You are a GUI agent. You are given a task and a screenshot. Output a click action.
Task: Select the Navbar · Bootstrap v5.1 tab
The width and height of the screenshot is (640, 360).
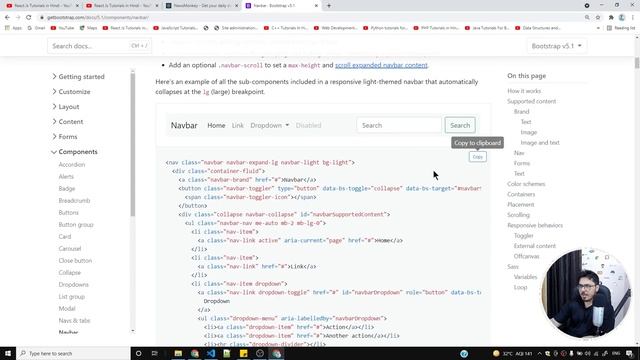click(282, 6)
